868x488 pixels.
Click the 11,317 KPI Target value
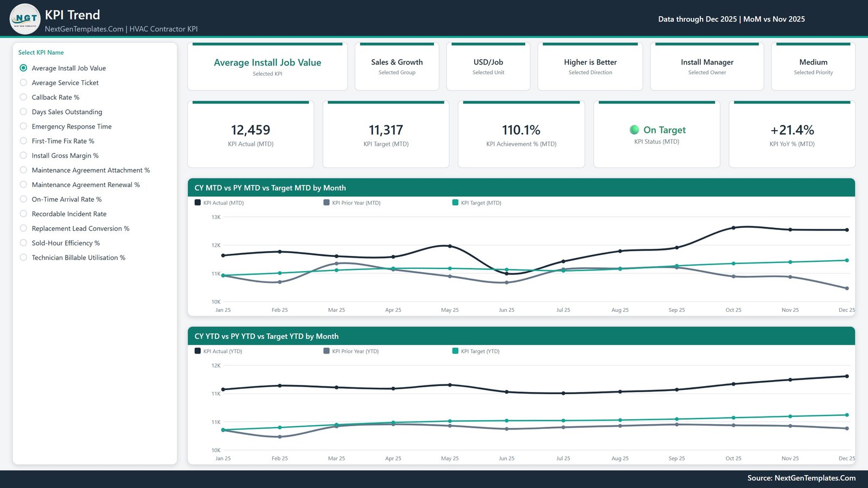386,130
